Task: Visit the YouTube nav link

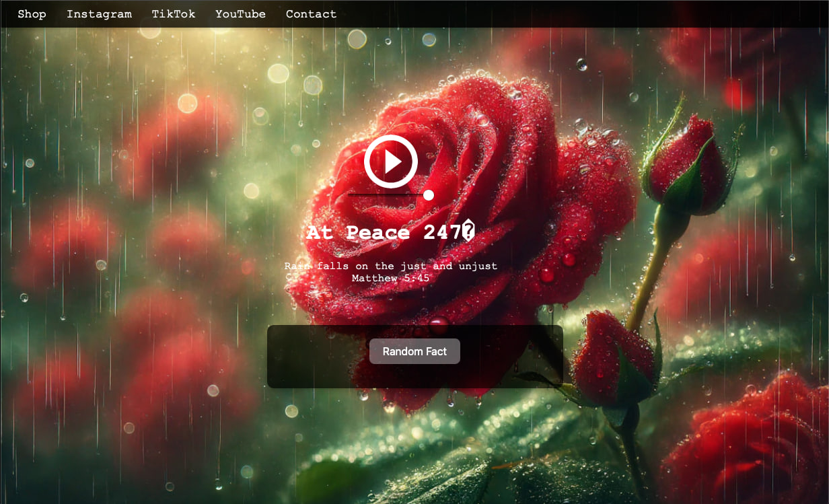Action: coord(240,14)
